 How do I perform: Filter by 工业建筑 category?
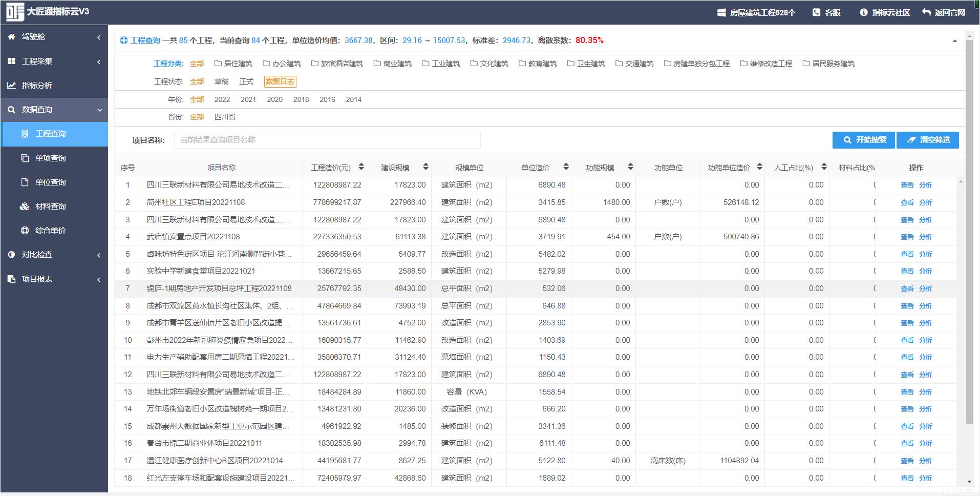441,64
